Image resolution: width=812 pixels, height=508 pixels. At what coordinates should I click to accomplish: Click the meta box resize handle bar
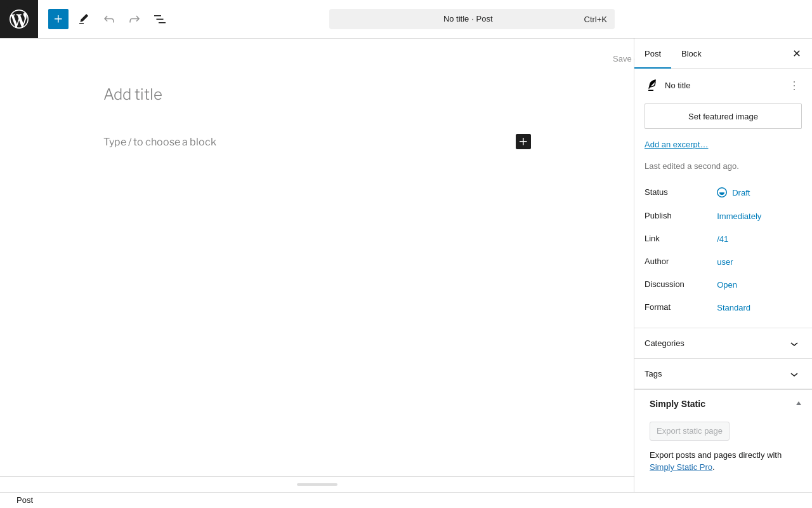(317, 485)
